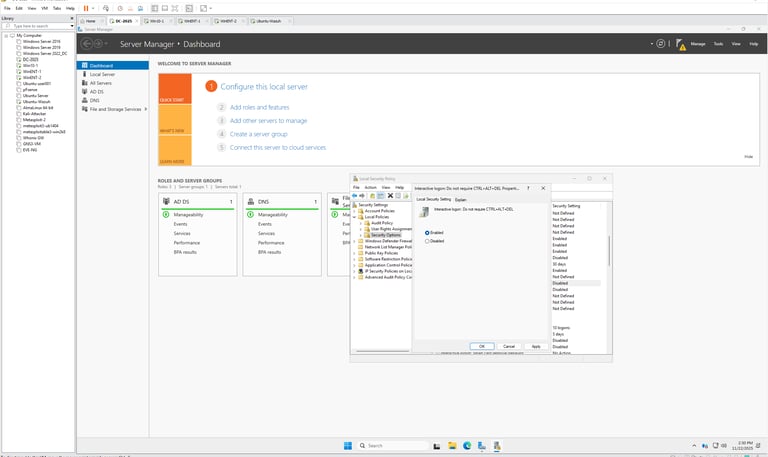768x457 pixels.
Task: Click the QUICK START orange tile
Action: click(175, 89)
